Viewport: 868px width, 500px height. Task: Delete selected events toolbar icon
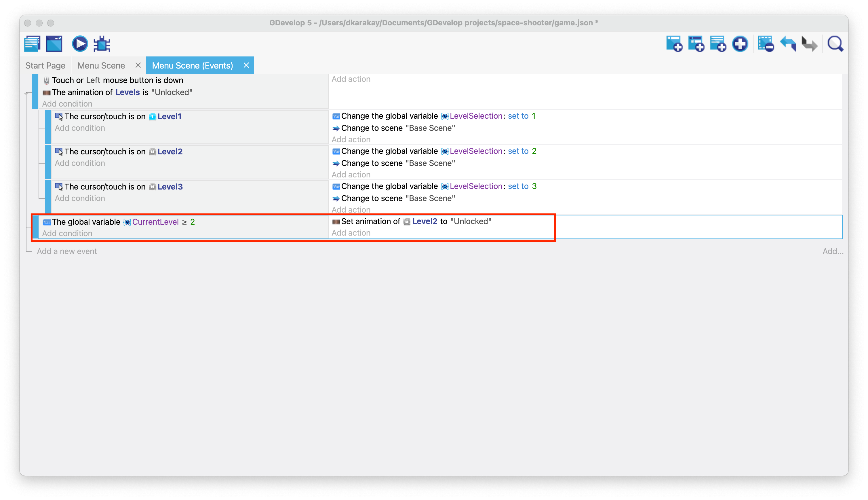(x=766, y=44)
